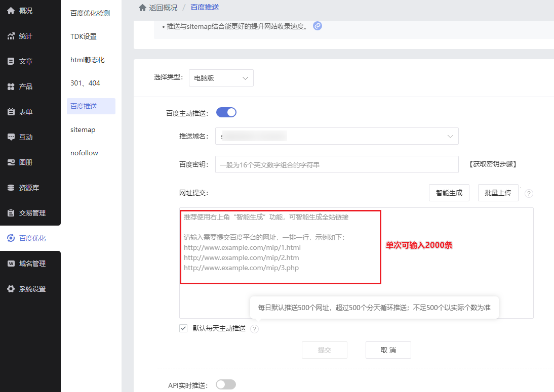Open the nofollow submenu item
The height and width of the screenshot is (392, 554).
coord(84,153)
